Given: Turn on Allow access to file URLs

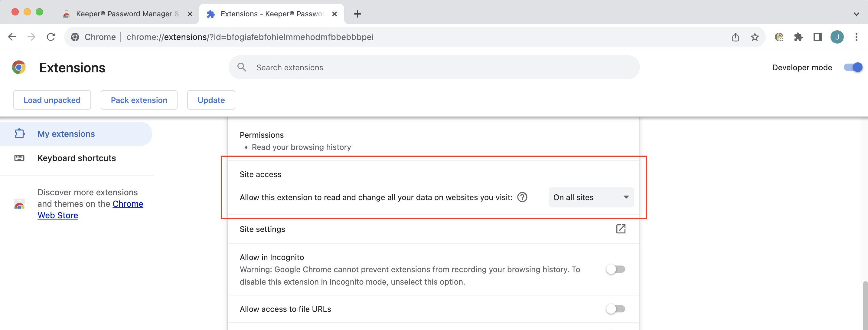Looking at the screenshot, I should 616,309.
